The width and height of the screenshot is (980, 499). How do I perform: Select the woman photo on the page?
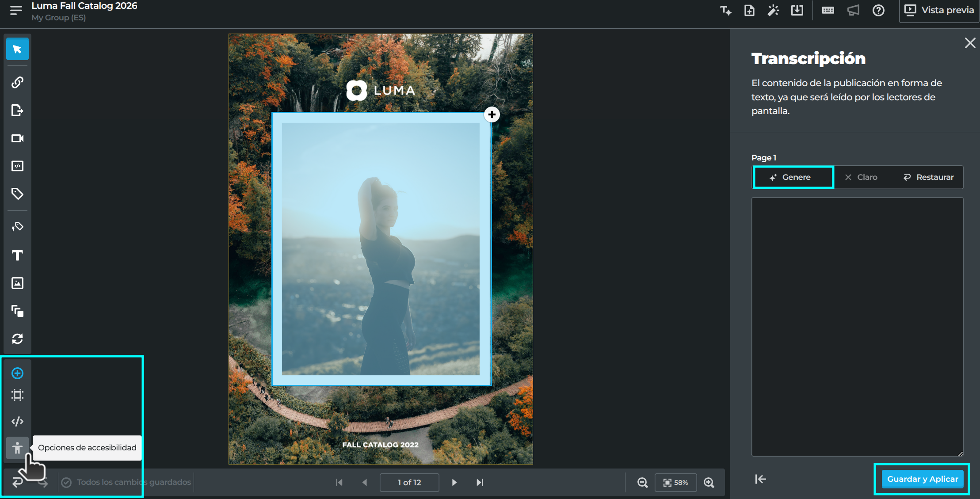click(x=381, y=249)
